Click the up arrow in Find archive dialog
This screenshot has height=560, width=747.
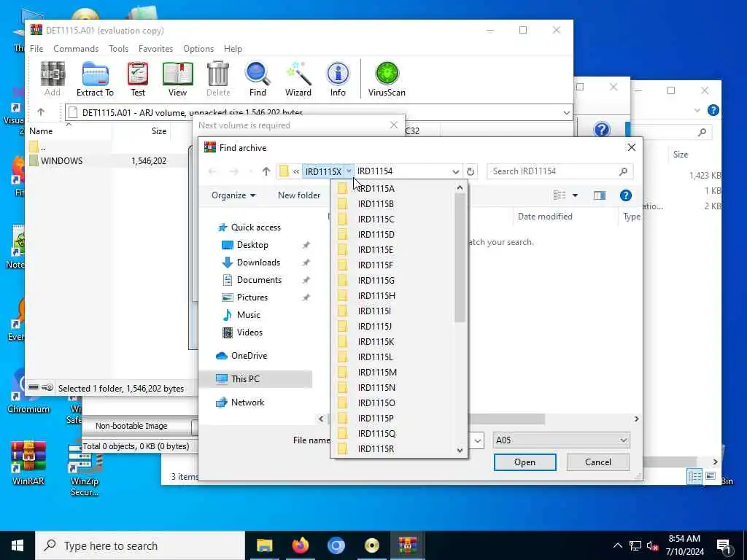coord(266,171)
